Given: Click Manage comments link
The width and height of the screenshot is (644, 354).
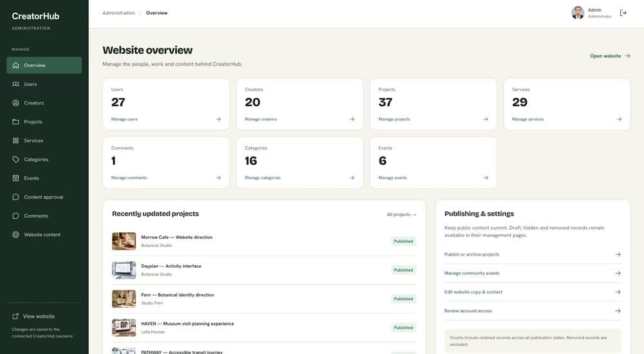Looking at the screenshot, I should tap(129, 178).
